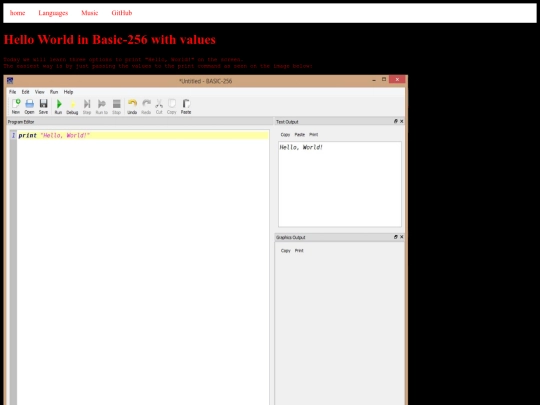Click Print in the Graphics Output panel
The image size is (540, 405).
[299, 251]
